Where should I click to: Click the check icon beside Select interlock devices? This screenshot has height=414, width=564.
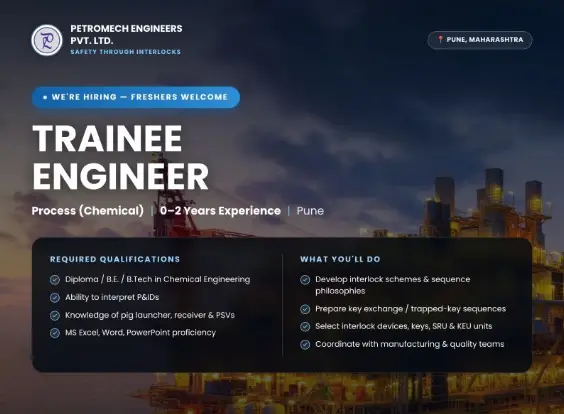[305, 327]
